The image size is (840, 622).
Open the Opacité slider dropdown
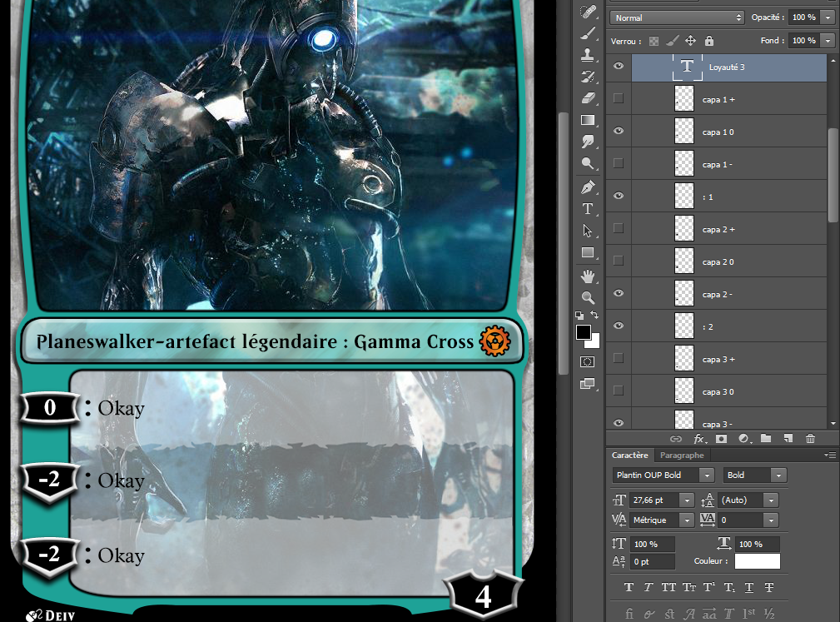(x=828, y=17)
